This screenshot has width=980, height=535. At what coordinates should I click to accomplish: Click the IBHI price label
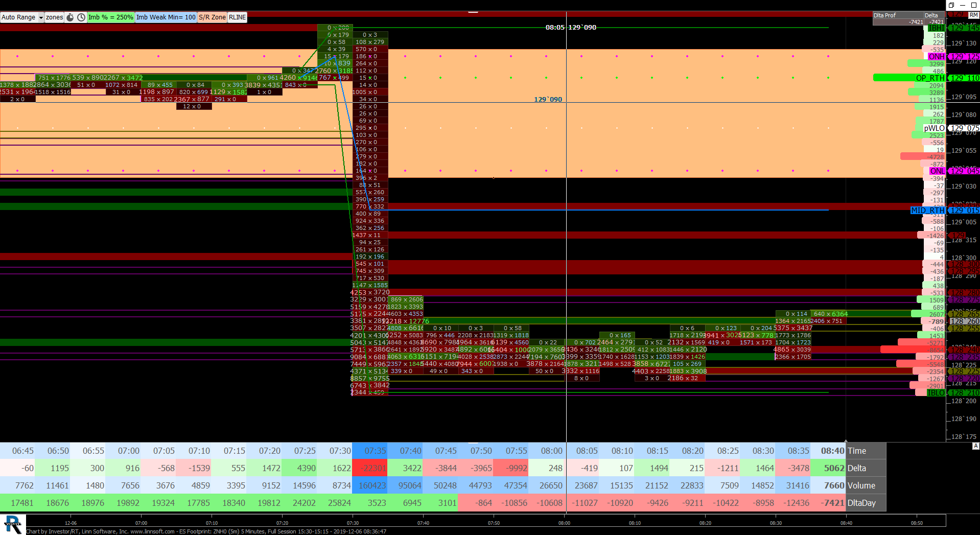coord(936,28)
